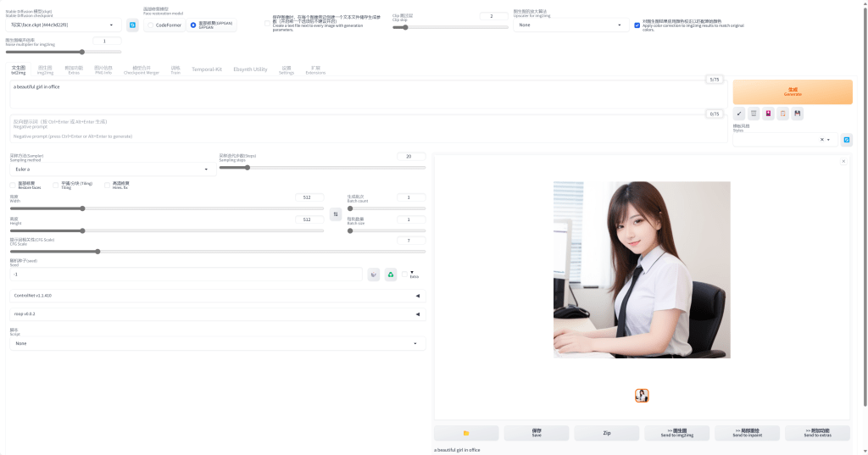Click the Send to img2img button
The image size is (868, 455).
(676, 433)
